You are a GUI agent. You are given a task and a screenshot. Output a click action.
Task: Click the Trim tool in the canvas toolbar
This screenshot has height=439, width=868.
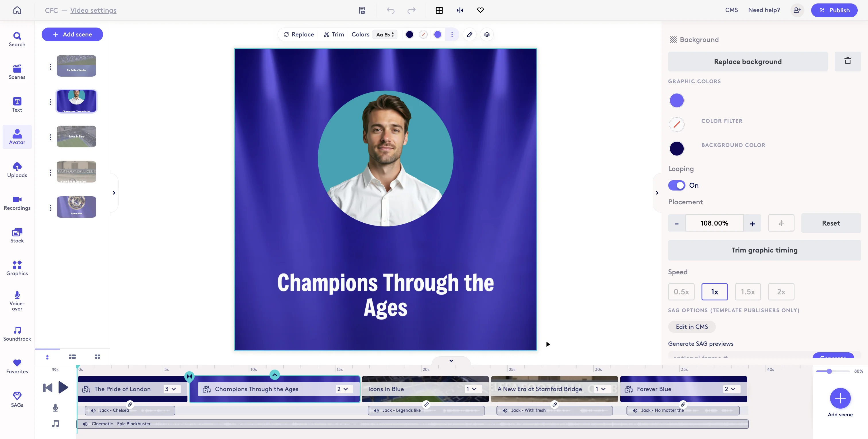point(334,34)
